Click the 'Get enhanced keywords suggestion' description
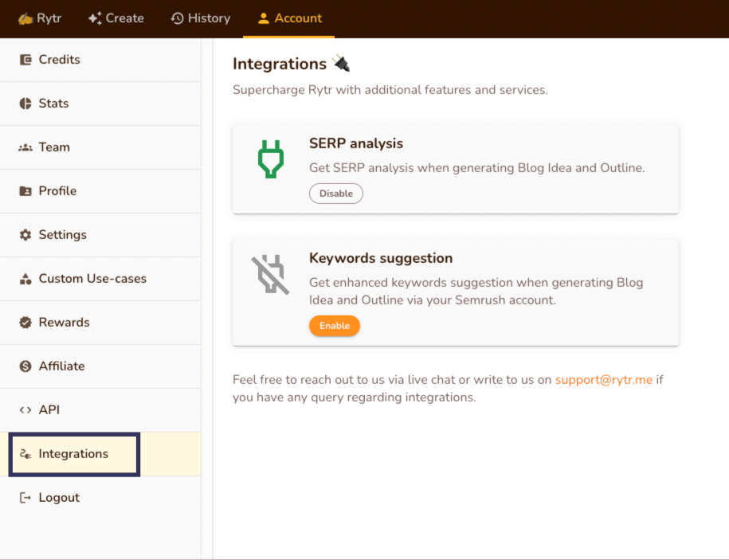The height and width of the screenshot is (560, 729). click(x=476, y=292)
